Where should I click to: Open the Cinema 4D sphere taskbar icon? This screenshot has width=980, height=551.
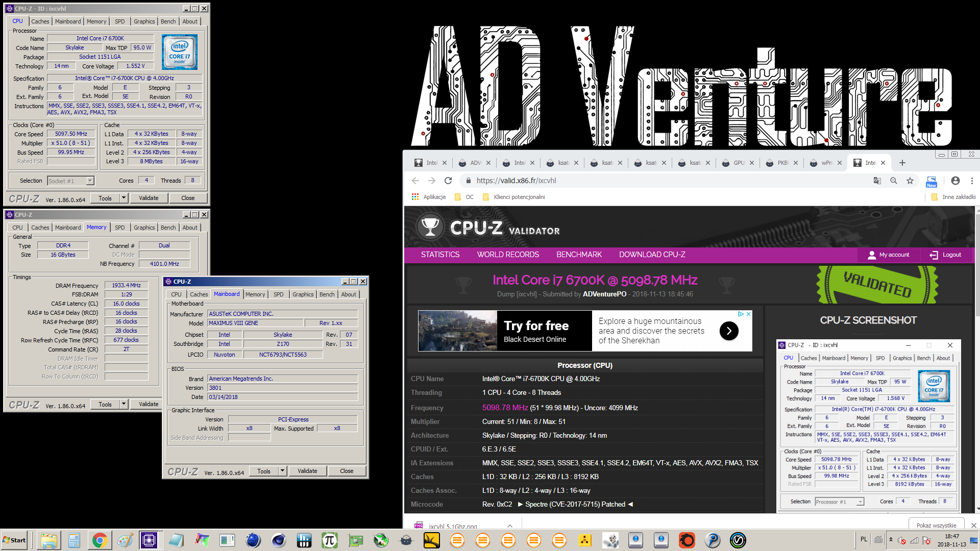(279, 540)
